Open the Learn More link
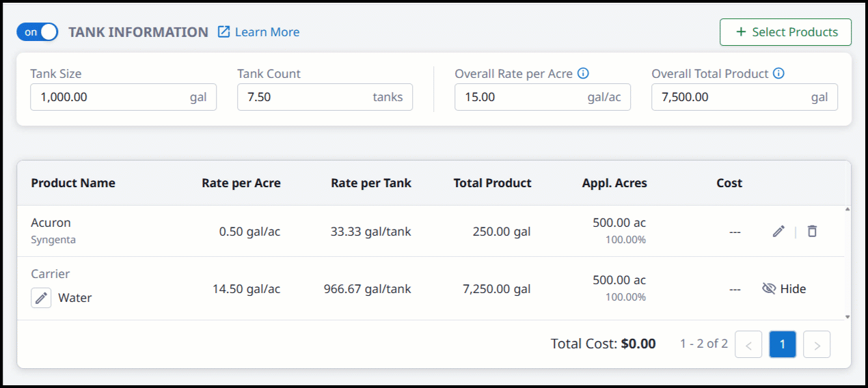The height and width of the screenshot is (388, 868). pyautogui.click(x=258, y=32)
